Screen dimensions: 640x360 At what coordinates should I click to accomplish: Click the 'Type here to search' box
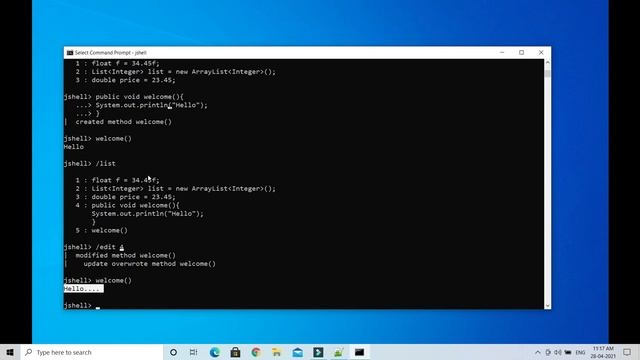(92, 352)
